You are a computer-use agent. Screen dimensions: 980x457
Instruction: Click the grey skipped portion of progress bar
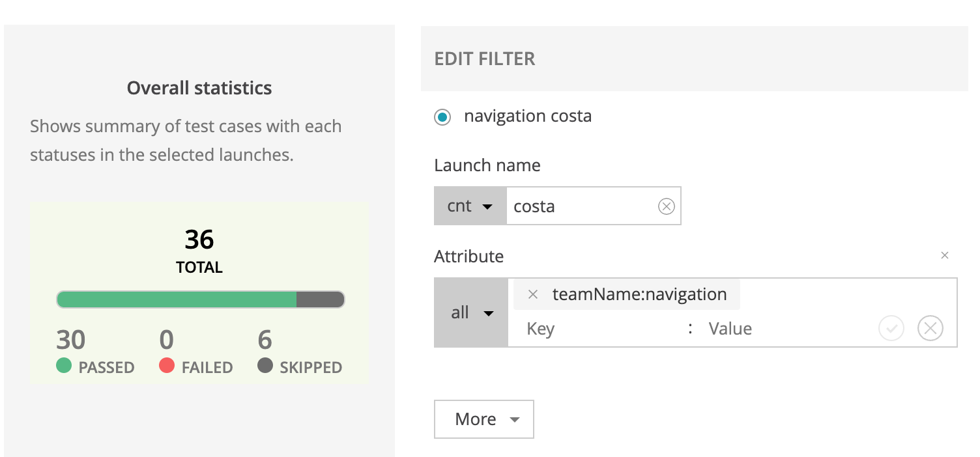(x=319, y=299)
